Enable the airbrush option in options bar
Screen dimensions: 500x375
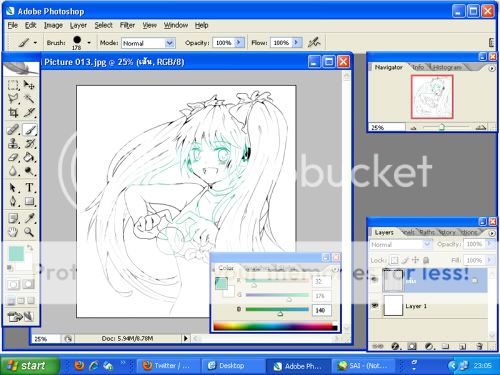314,42
